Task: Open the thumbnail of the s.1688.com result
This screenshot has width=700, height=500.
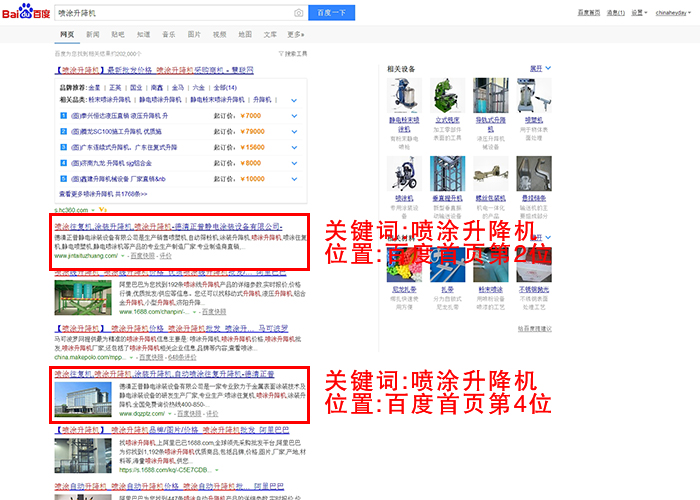Action: point(83,456)
